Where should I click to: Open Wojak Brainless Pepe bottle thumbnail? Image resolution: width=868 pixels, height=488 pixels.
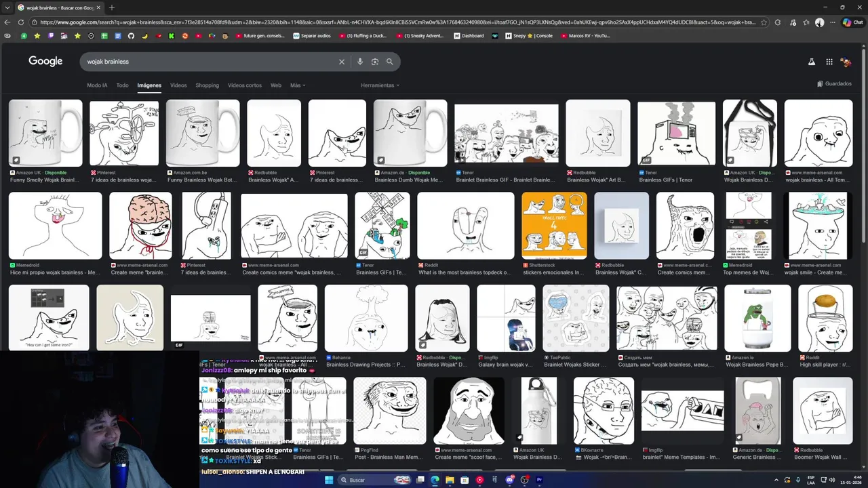click(757, 318)
